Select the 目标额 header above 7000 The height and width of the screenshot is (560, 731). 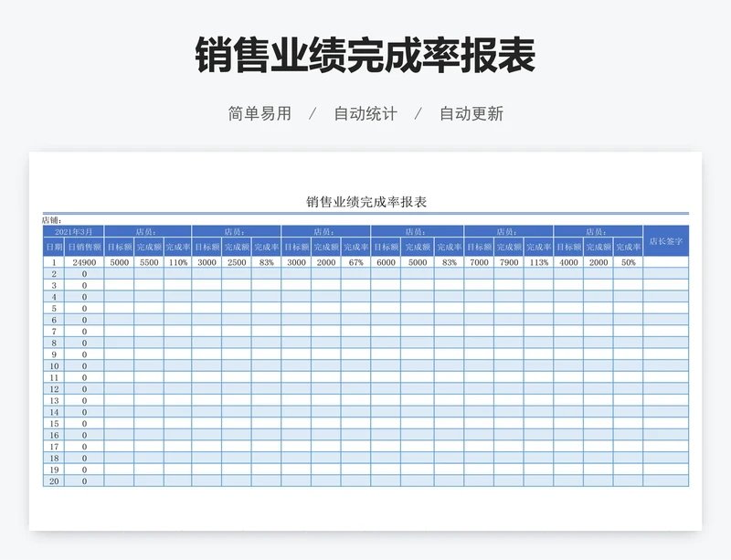pyautogui.click(x=479, y=247)
